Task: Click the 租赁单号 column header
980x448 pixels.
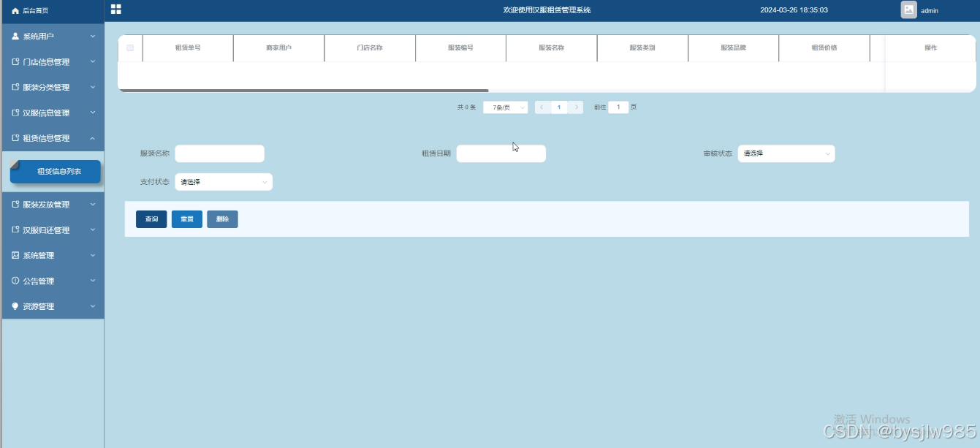Action: point(188,48)
